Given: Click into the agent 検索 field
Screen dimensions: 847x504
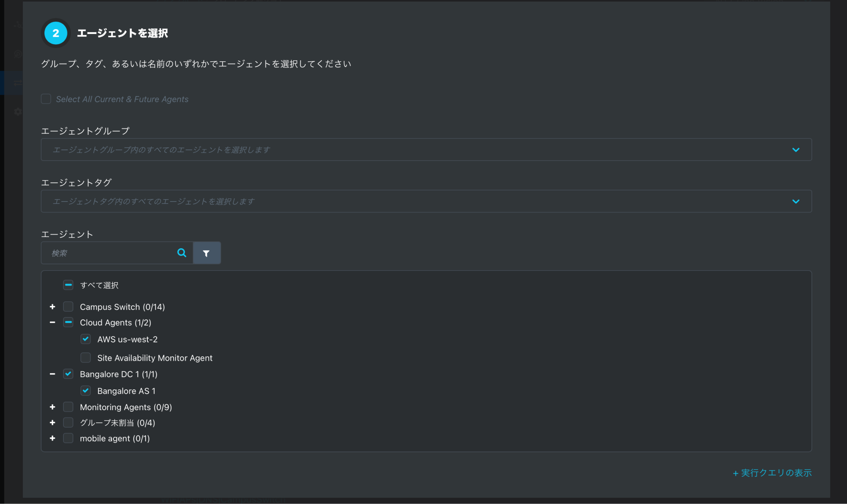Looking at the screenshot, I should [110, 253].
